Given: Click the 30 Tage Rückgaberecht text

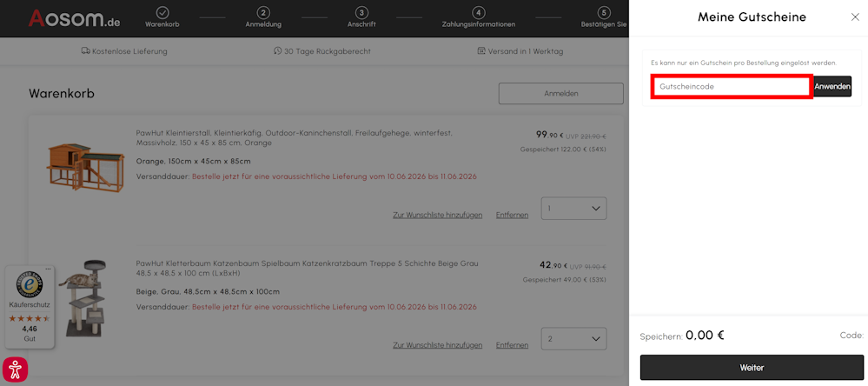Looking at the screenshot, I should coord(328,51).
